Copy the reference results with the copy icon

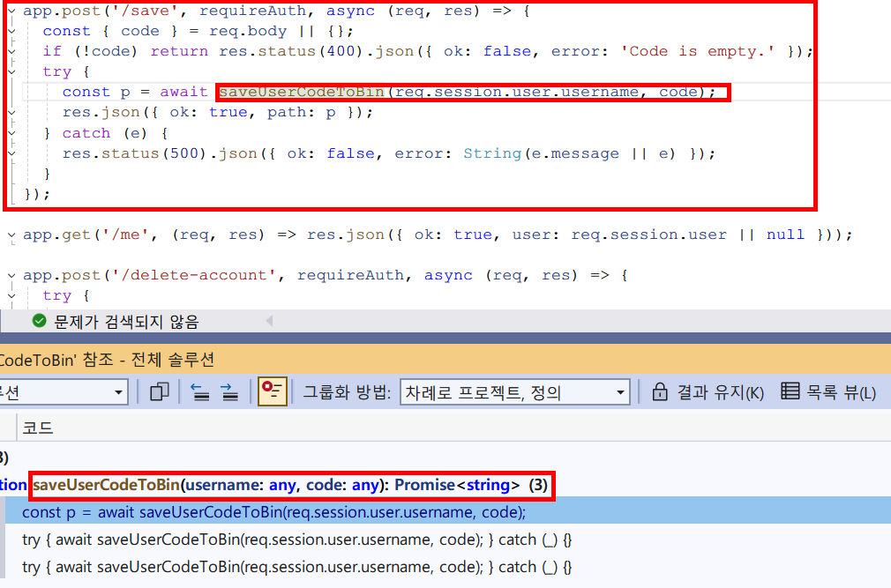click(x=159, y=391)
